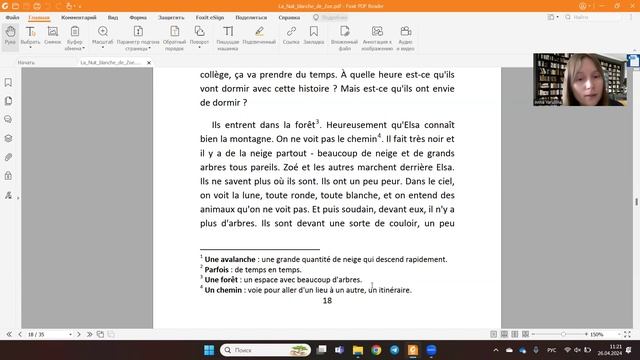Click the zoom out minus button
This screenshot has width=640, height=360.
pyautogui.click(x=533, y=334)
